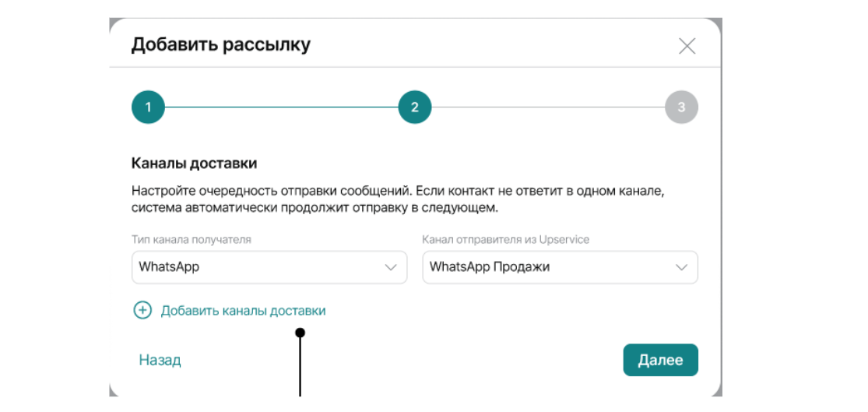The width and height of the screenshot is (868, 412).
Task: Click progress line between steps 2 and 3
Action: pyautogui.click(x=547, y=107)
